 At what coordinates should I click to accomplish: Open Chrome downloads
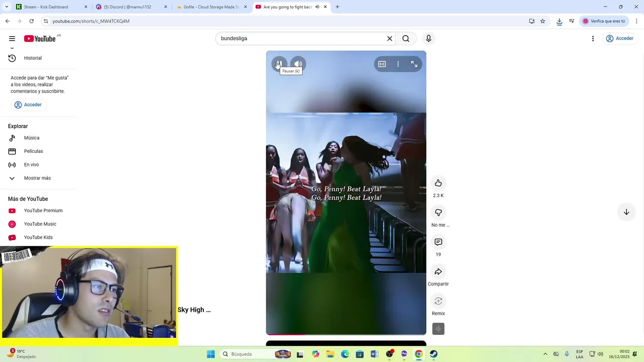point(559,21)
